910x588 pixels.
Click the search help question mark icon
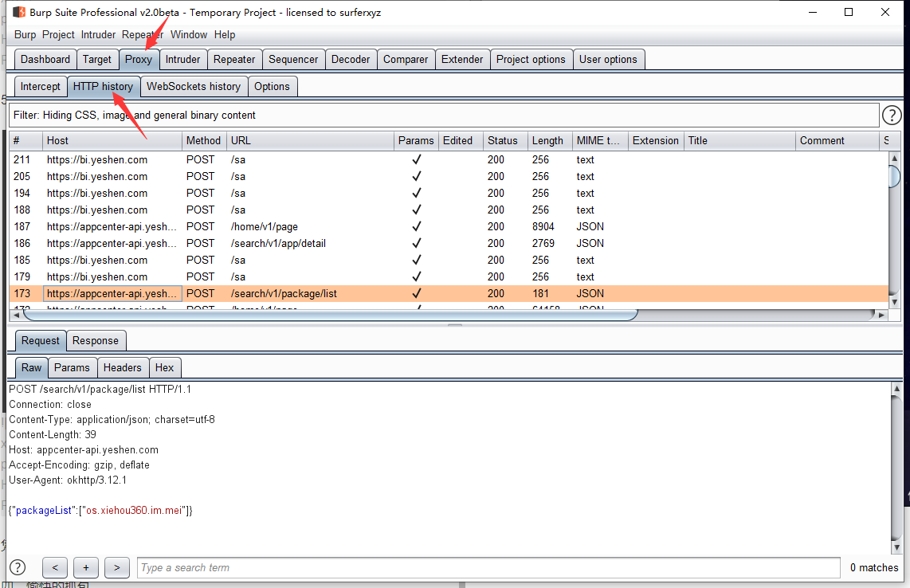[x=18, y=568]
